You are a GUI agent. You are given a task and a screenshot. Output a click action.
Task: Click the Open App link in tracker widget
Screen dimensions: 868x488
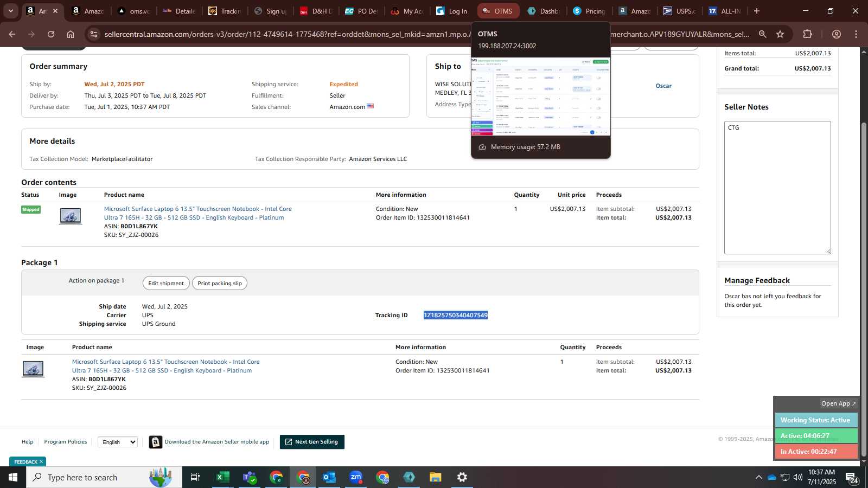pyautogui.click(x=838, y=403)
